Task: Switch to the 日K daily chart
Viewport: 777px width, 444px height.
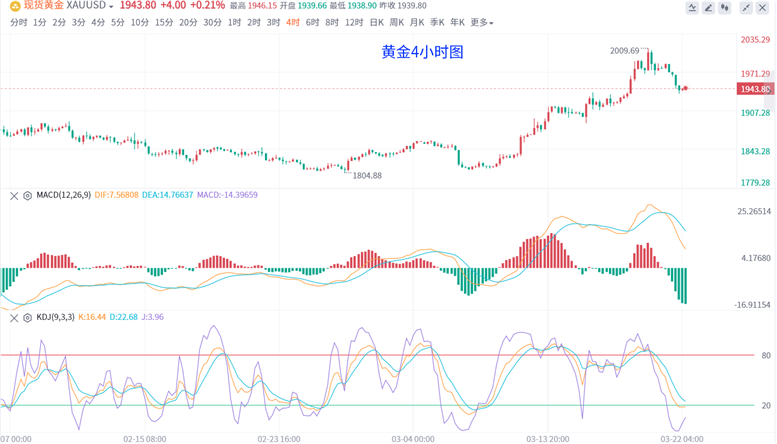Action: (x=377, y=22)
